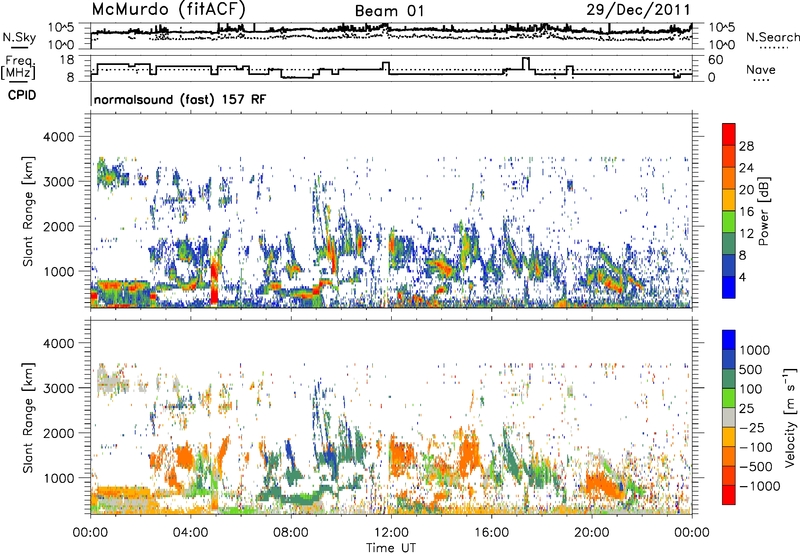800x554 pixels.
Task: Click the Power panel "Slant Range [km]" axis title
Action: 28,211
